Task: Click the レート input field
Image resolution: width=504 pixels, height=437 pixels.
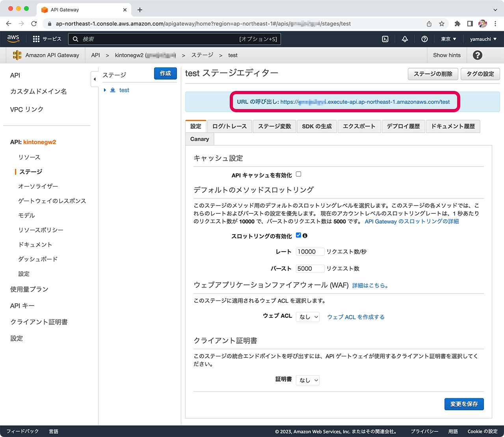Action: (310, 252)
